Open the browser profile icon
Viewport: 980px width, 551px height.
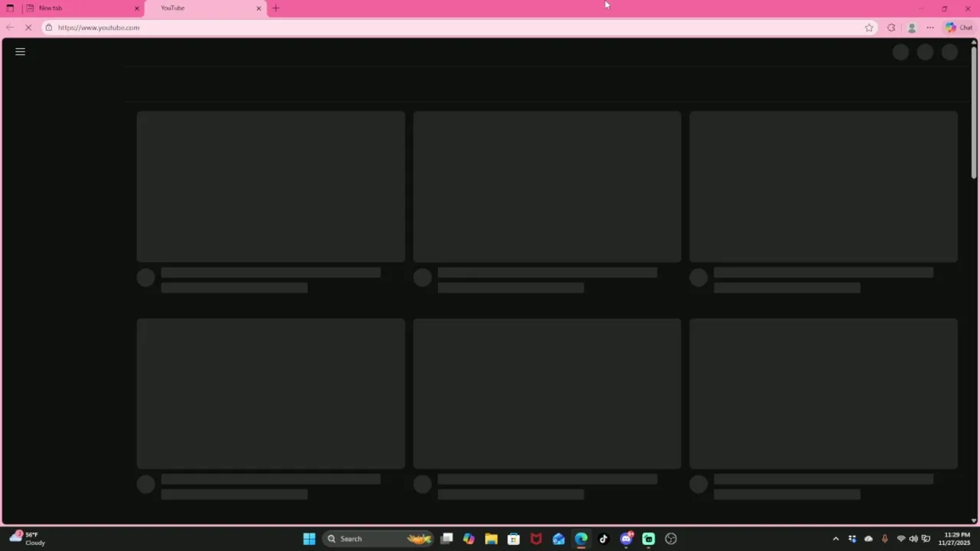click(911, 28)
